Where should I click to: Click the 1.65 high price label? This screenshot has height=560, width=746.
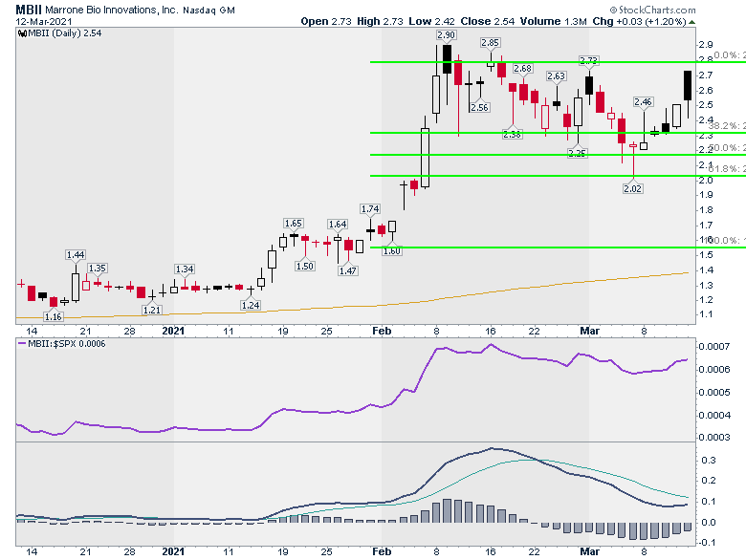click(x=293, y=224)
